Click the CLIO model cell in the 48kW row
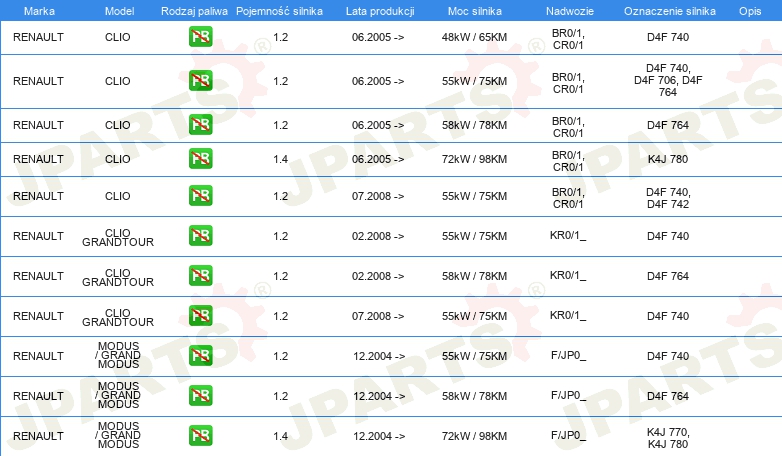The image size is (782, 456). tap(118, 37)
